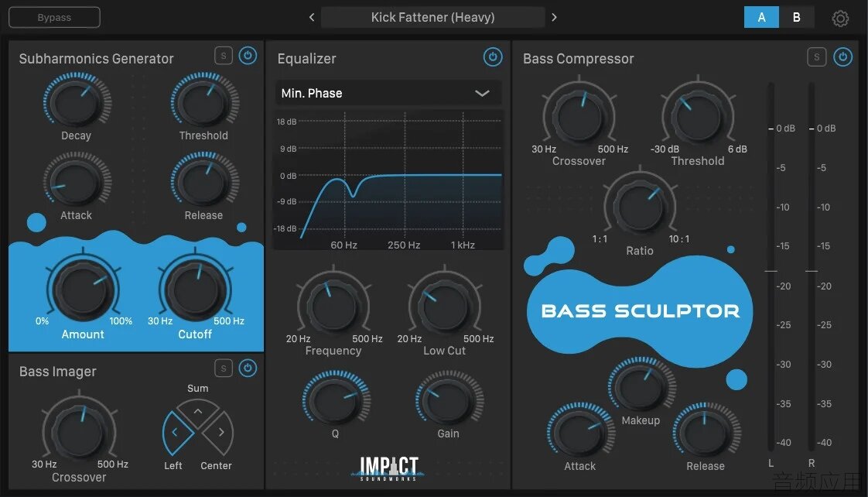Viewport: 868px width, 497px height.
Task: Click the left channel level meter
Action: point(771,267)
